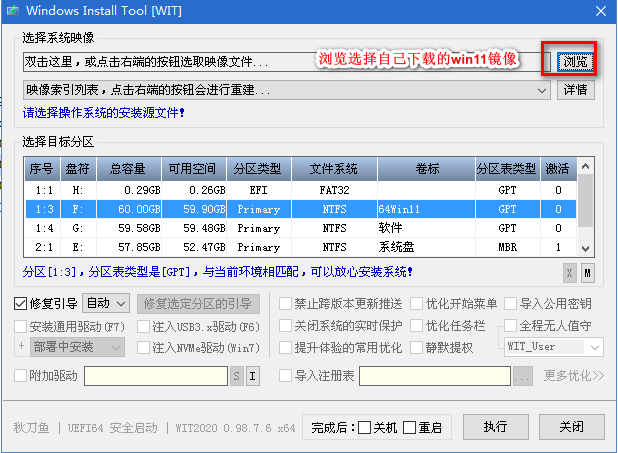
Task: Sort by 卷标 column header
Action: tap(426, 169)
